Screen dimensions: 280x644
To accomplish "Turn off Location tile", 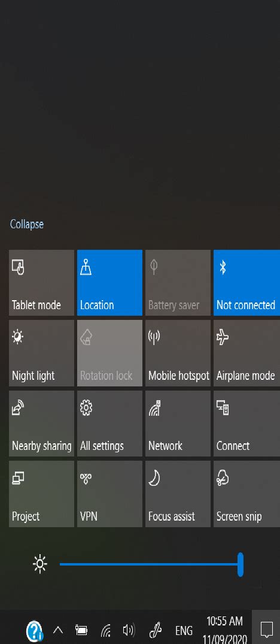I will click(x=110, y=283).
